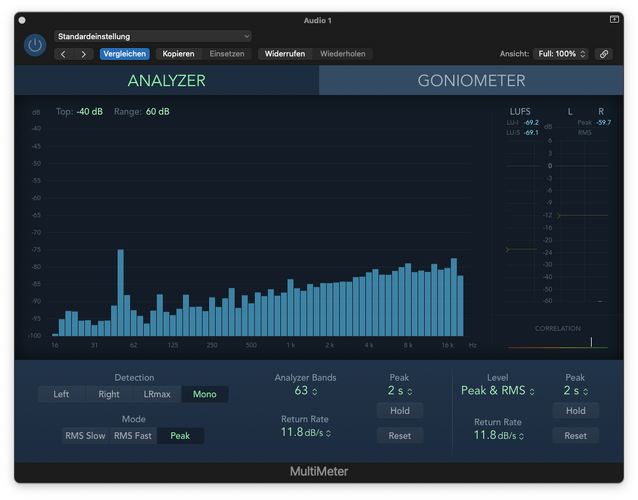Toggle the plug-in power bypass button
Screen dimensions: 638x500
(x=35, y=45)
